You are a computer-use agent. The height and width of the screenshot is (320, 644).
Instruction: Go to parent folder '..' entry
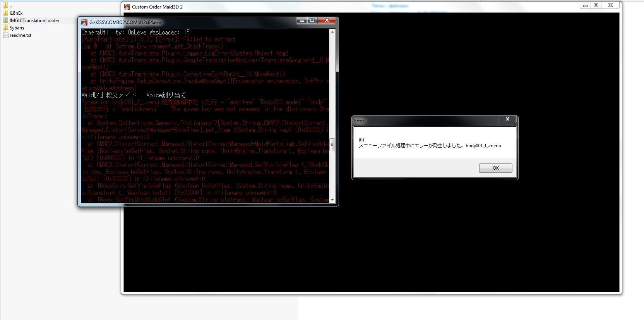pos(11,6)
